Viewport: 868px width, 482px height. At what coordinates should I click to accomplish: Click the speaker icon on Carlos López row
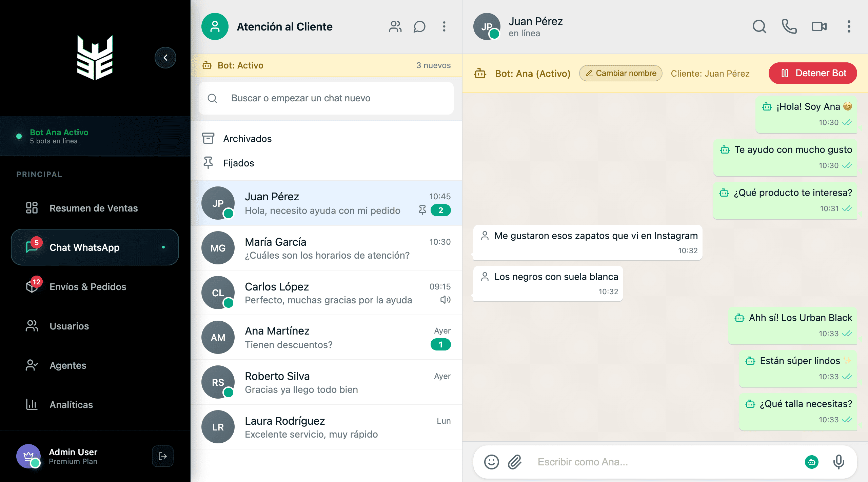pyautogui.click(x=445, y=300)
